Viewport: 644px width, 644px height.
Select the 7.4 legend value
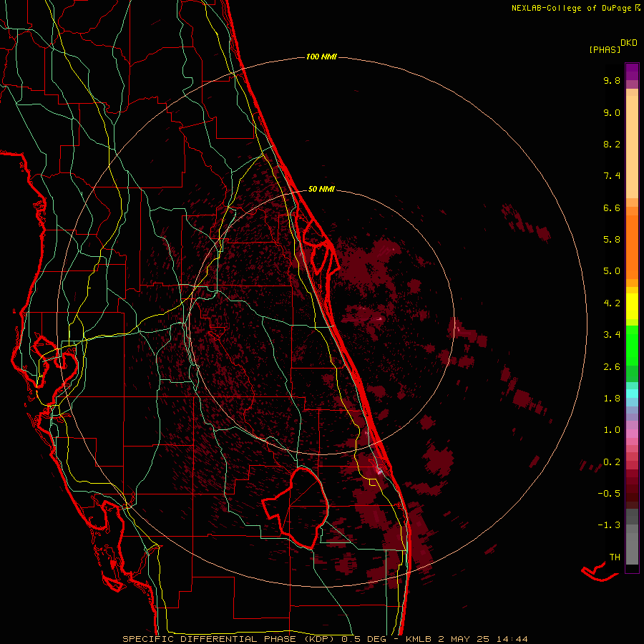pos(612,176)
